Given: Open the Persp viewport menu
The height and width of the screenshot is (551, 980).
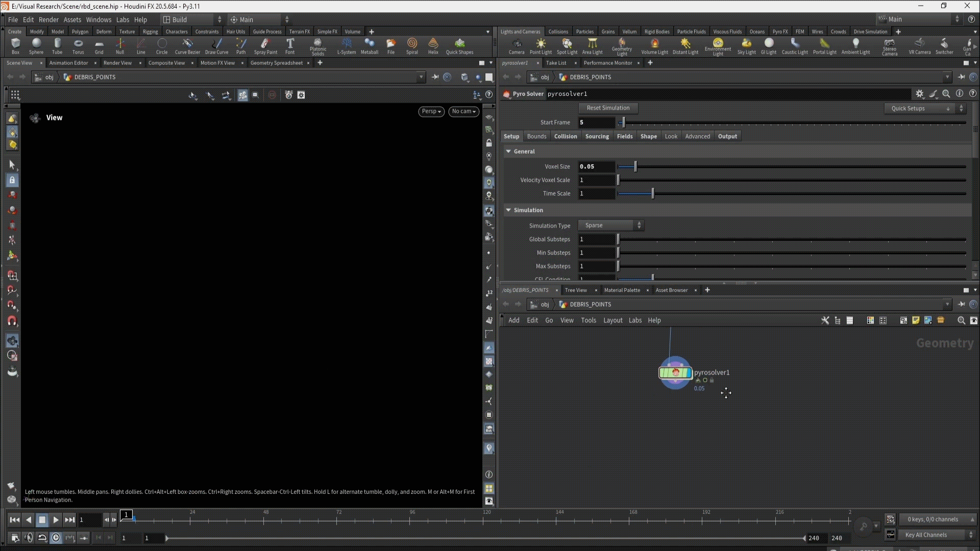Looking at the screenshot, I should pos(431,111).
